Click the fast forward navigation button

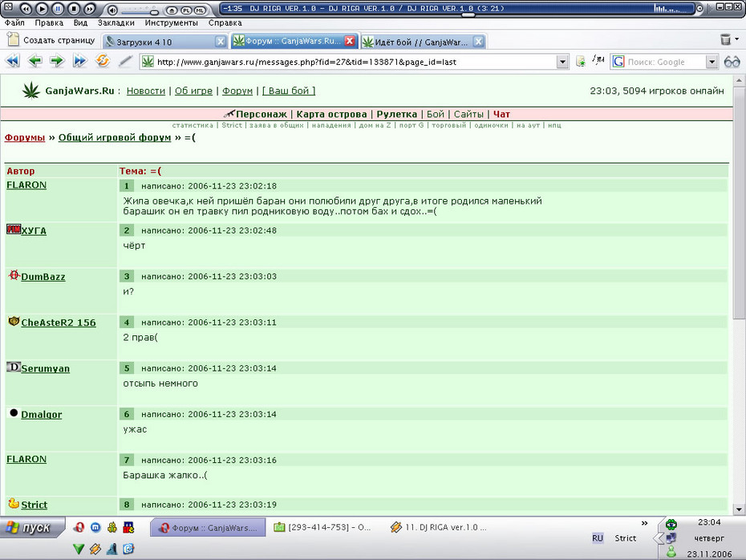point(79,61)
